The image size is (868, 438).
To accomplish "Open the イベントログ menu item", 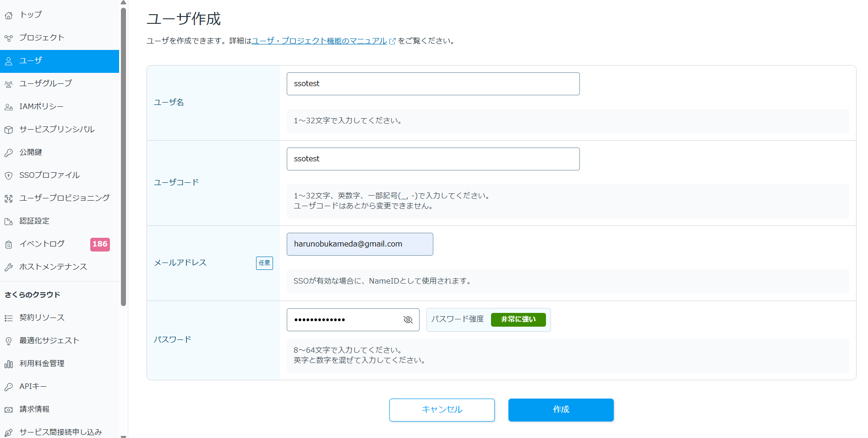I will pyautogui.click(x=42, y=244).
